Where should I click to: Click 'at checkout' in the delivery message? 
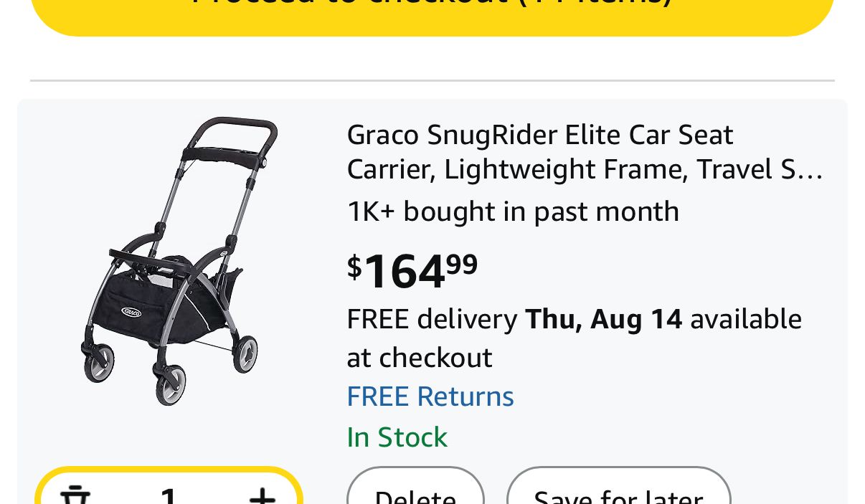click(419, 358)
